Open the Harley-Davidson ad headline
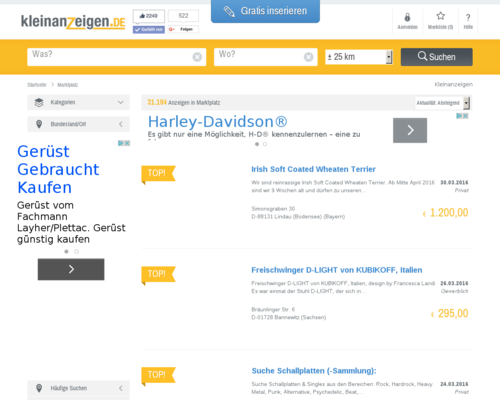 [x=217, y=122]
